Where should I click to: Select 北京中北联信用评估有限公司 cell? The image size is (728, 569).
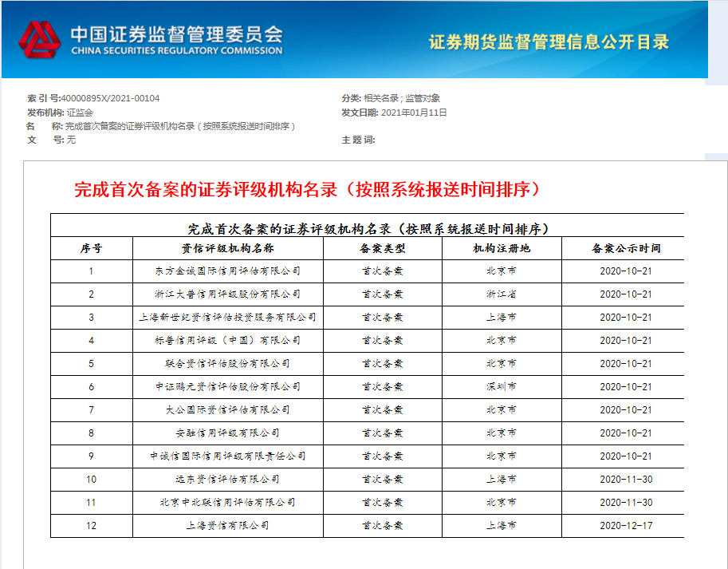click(x=228, y=503)
